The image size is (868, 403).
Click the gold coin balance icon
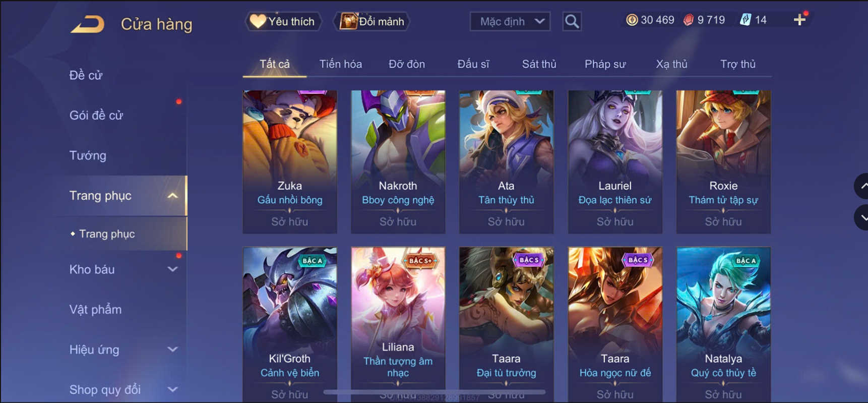click(x=632, y=20)
